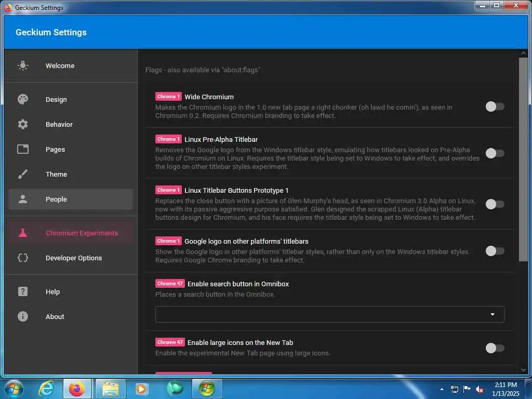This screenshot has width=532, height=399.
Task: Click the Flags about:flags caption text
Action: point(203,70)
